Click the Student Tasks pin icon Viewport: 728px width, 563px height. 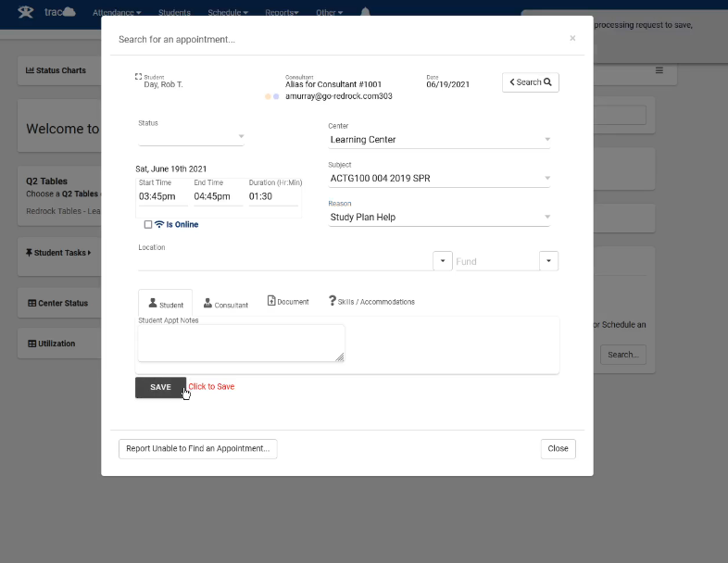[29, 253]
